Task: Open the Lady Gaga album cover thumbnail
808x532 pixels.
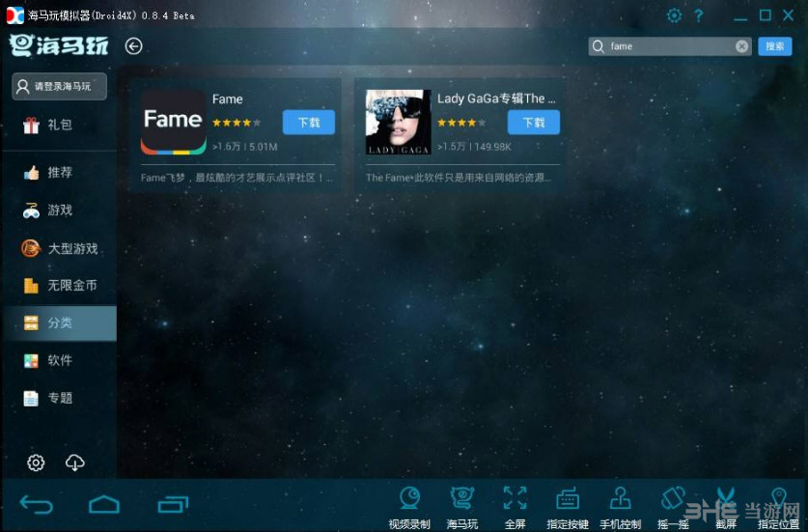Action: 399,122
